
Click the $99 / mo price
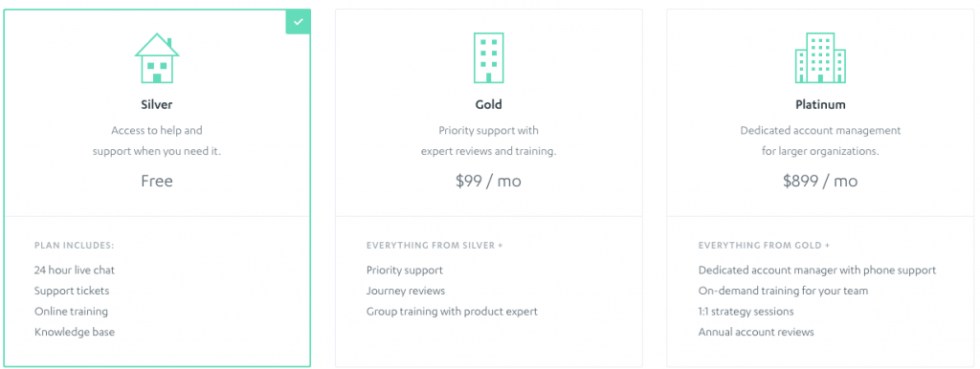tap(489, 181)
